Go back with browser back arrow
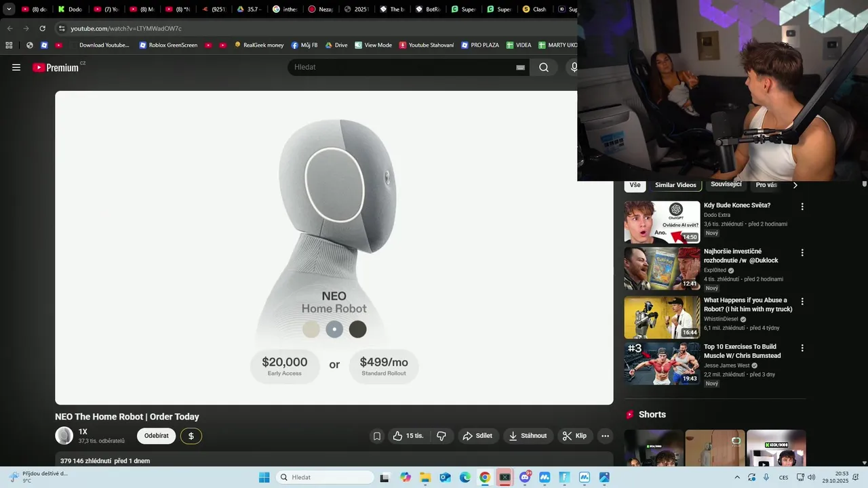The image size is (868, 488). click(x=9, y=28)
